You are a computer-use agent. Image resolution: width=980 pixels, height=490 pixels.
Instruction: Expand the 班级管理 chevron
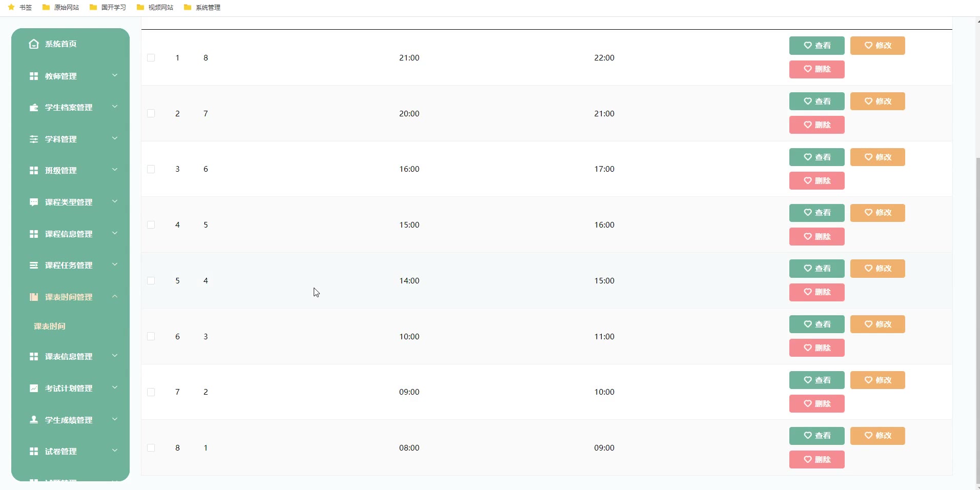click(115, 170)
